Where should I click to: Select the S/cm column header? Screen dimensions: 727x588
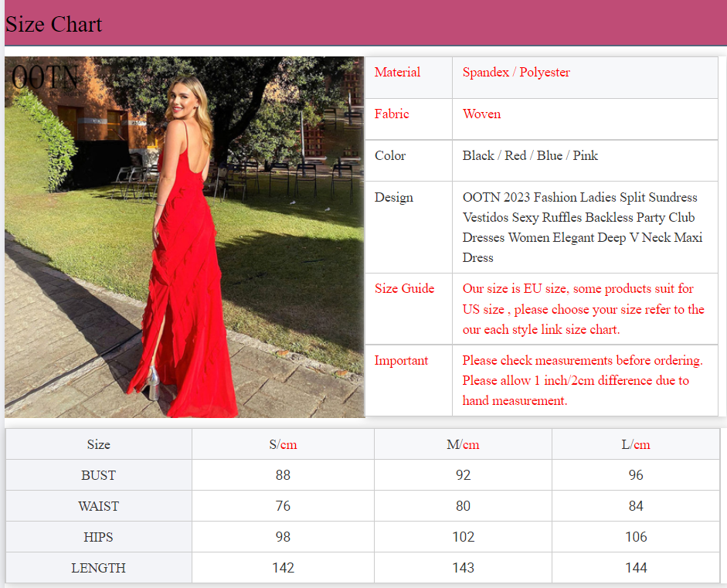[x=283, y=444]
